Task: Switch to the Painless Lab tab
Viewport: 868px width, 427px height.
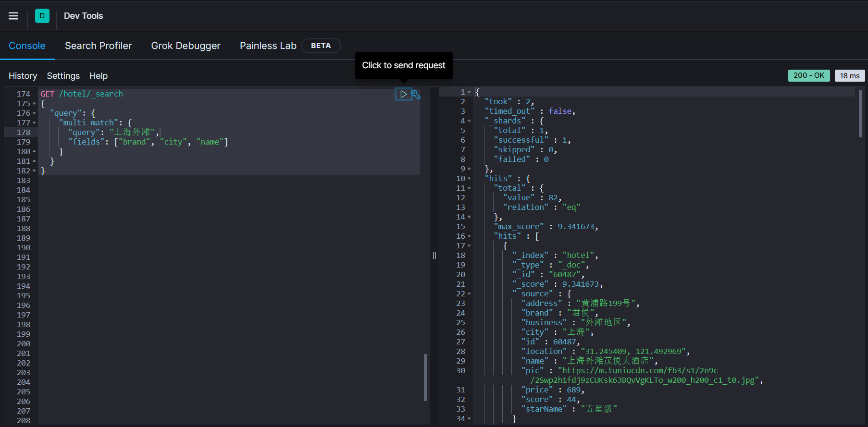Action: click(x=268, y=46)
